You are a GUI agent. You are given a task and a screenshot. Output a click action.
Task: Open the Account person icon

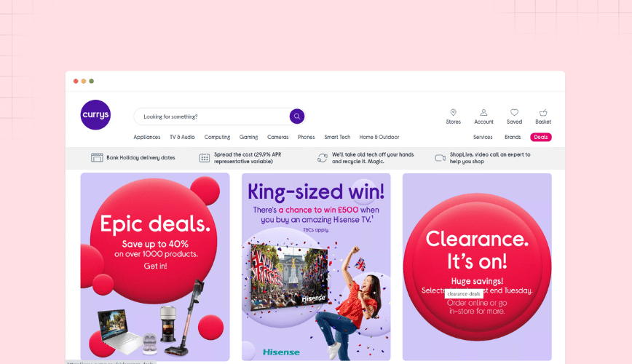coord(483,112)
